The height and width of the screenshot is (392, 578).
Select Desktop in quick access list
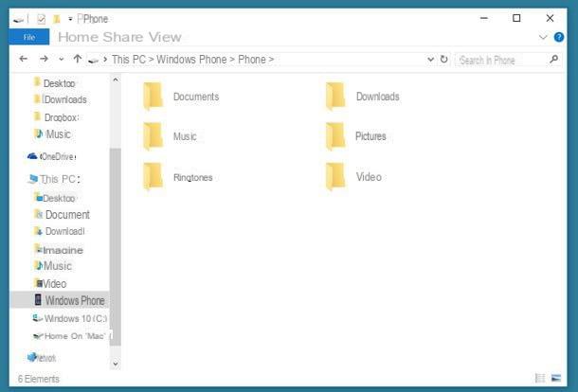54,83
